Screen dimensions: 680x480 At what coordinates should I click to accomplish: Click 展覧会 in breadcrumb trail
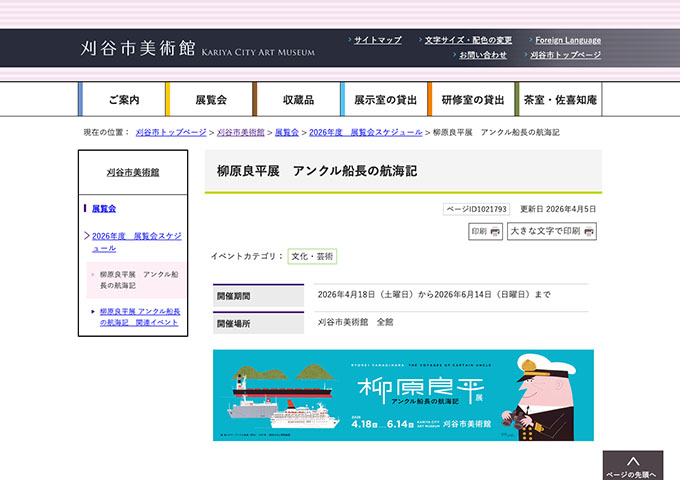[x=287, y=132]
